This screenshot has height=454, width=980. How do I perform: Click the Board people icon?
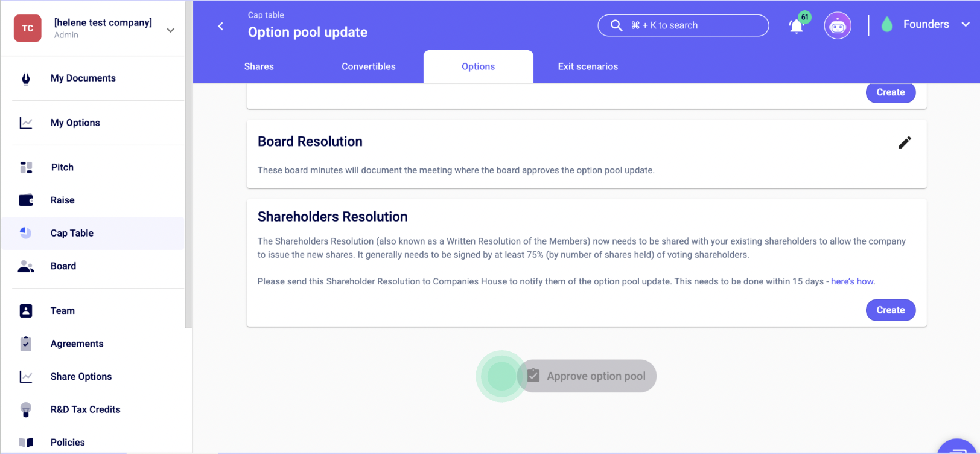(26, 266)
